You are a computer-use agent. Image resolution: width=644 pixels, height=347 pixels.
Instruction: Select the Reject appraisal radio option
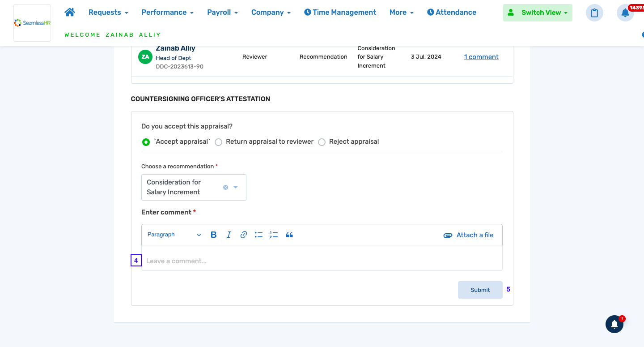coord(322,142)
